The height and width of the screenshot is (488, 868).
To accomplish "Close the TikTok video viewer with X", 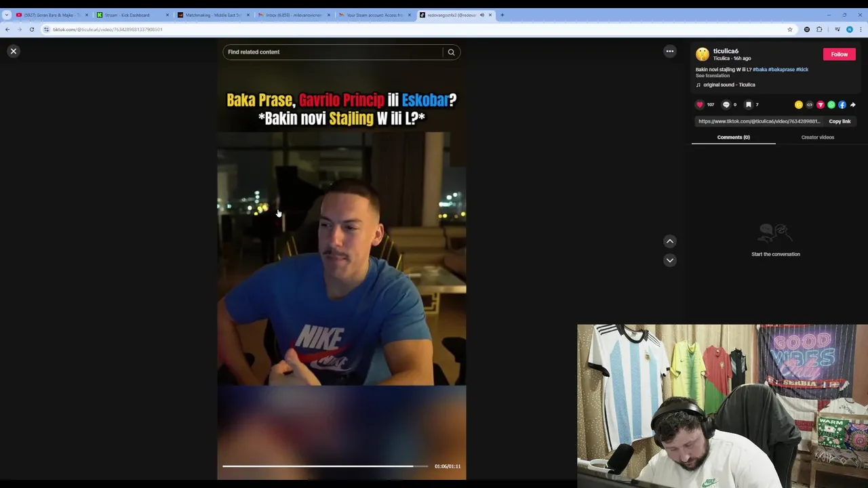I will 13,52.
